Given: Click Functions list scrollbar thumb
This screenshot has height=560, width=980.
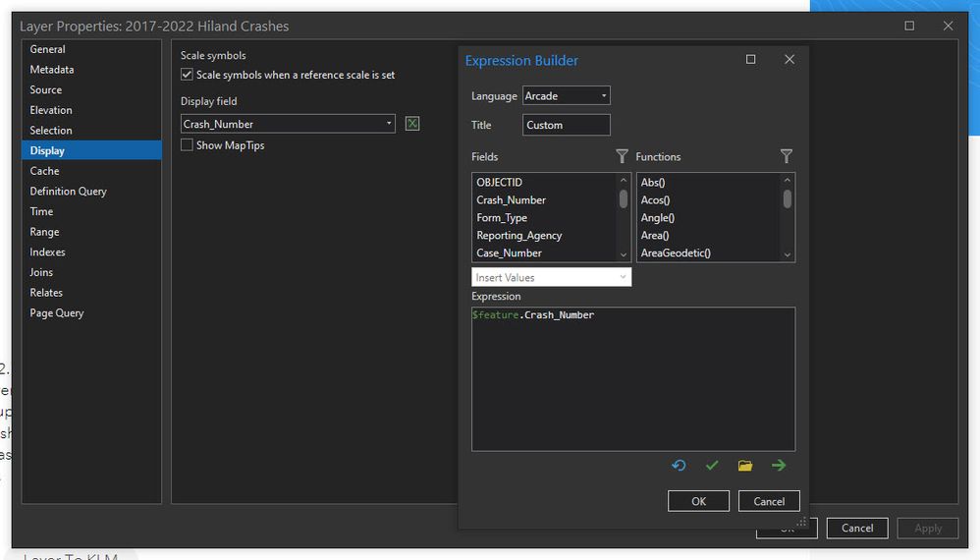Looking at the screenshot, I should pos(787,198).
